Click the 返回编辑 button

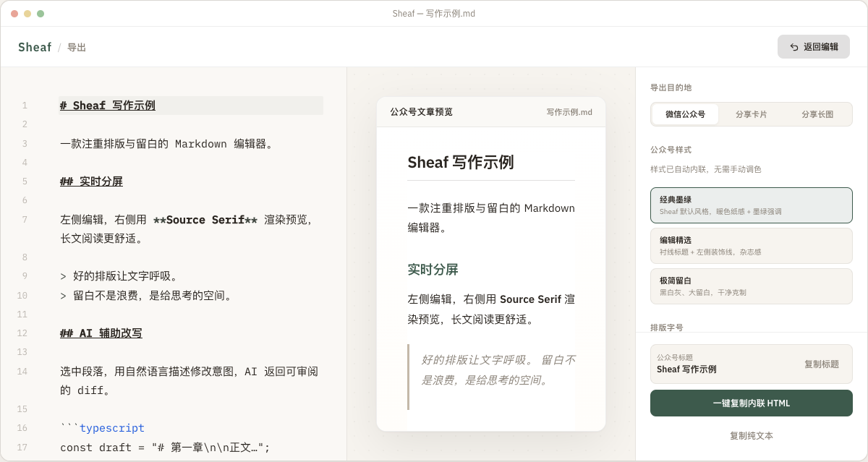pyautogui.click(x=814, y=47)
